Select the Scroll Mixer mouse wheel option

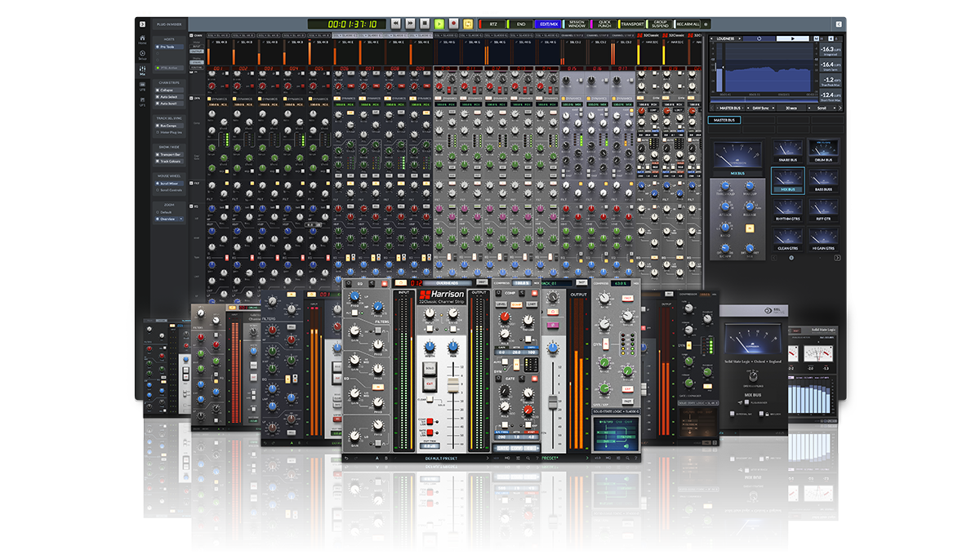coord(168,184)
